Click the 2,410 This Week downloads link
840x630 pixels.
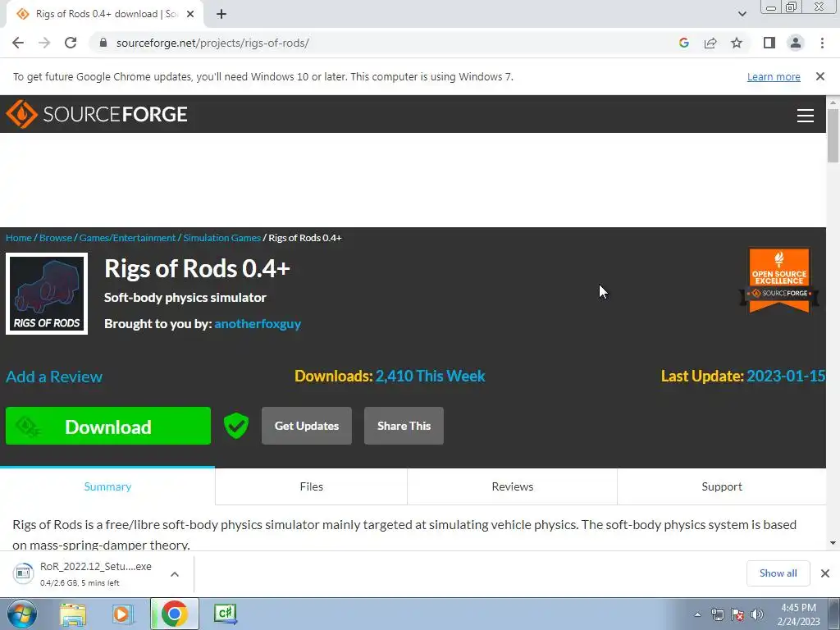click(x=430, y=376)
